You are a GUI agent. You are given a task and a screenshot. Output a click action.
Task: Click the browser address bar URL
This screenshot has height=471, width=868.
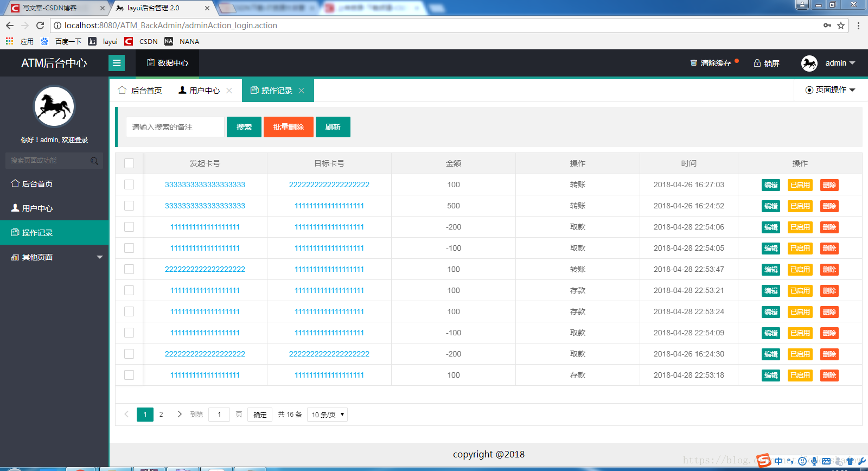171,26
